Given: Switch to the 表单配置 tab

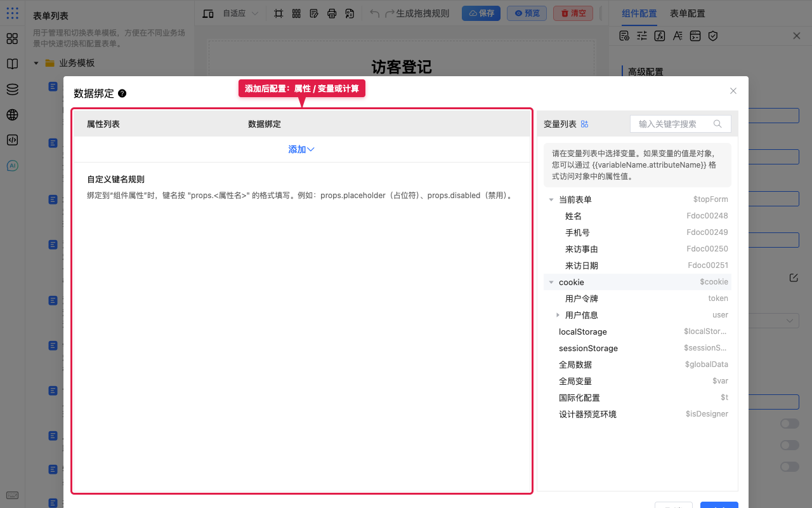Looking at the screenshot, I should tap(688, 13).
